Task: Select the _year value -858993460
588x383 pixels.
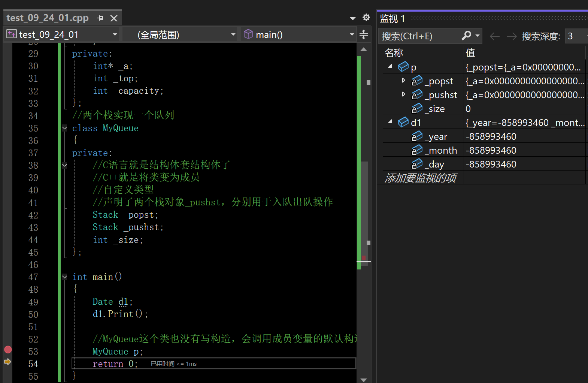Action: click(x=491, y=136)
